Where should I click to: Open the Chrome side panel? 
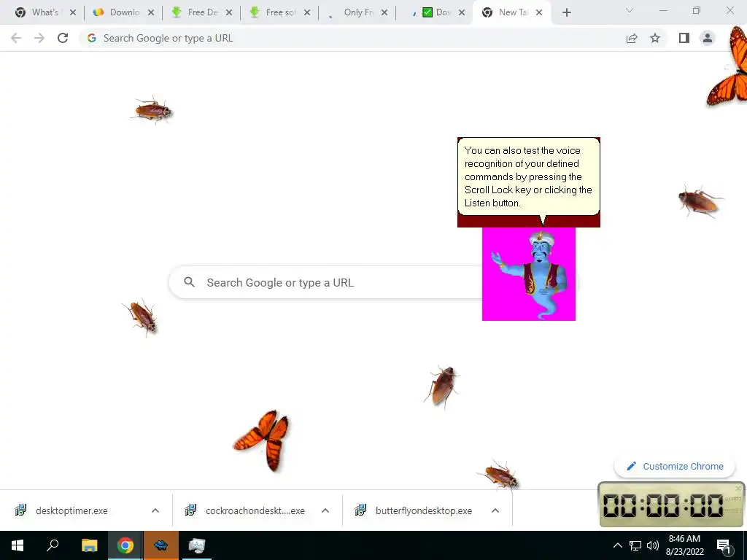684,38
